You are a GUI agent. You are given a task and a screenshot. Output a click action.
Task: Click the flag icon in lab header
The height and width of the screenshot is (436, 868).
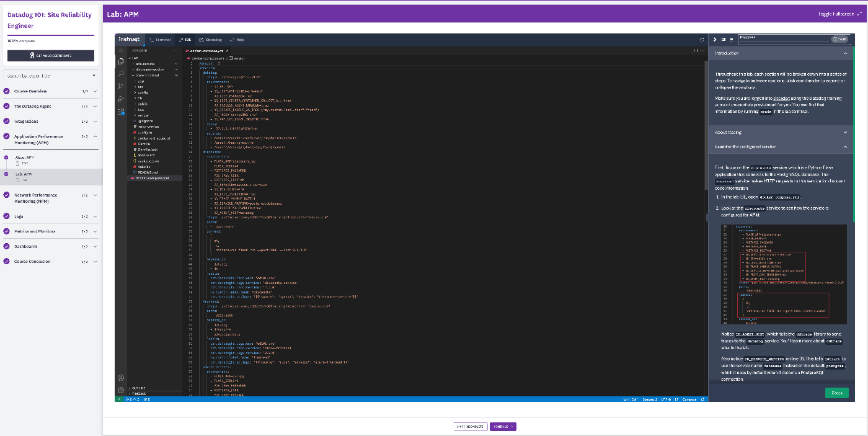pos(732,39)
